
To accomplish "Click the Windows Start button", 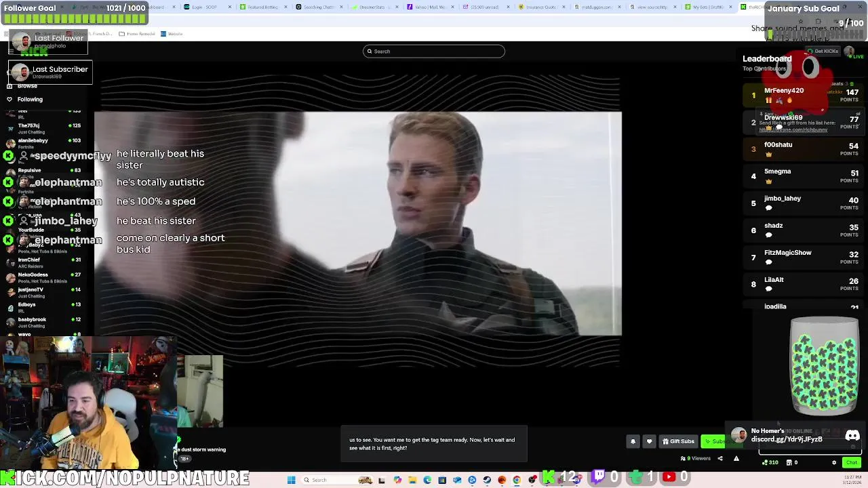I will (x=292, y=480).
